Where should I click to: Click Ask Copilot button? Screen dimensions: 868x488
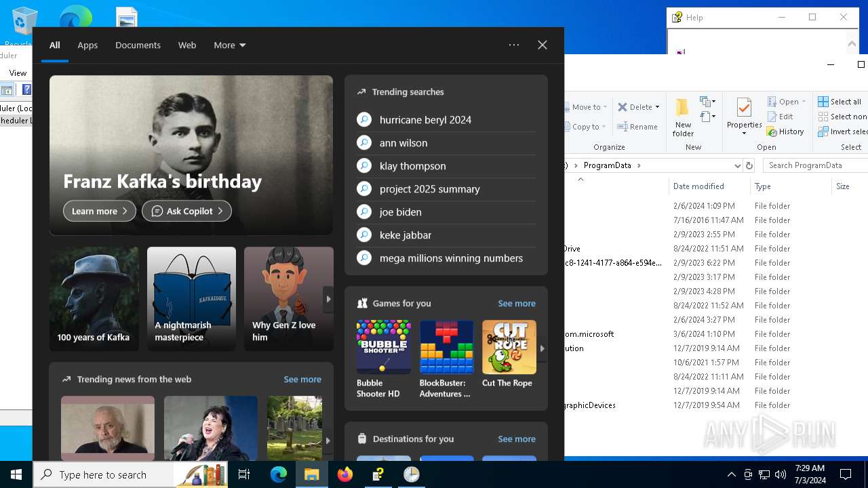tap(186, 211)
